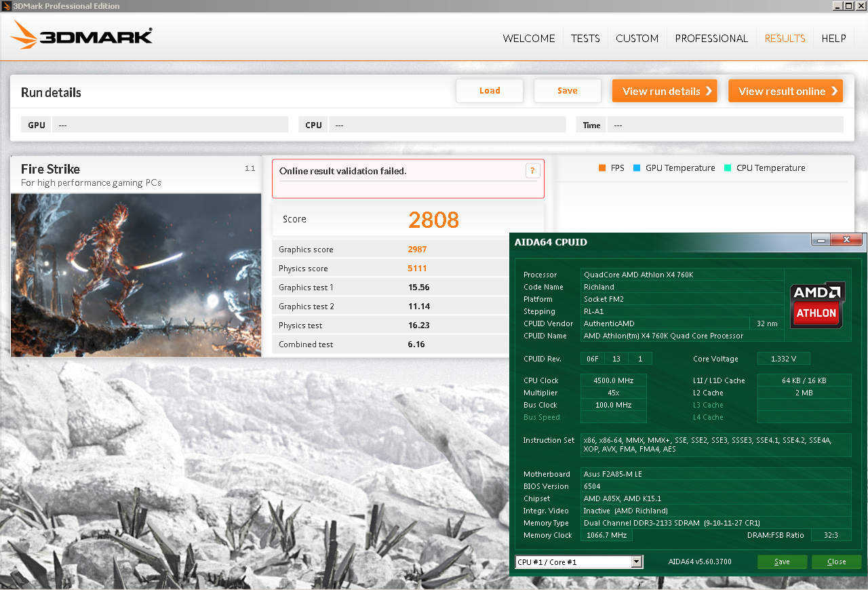Click the Run details heading
The image size is (868, 590).
tap(51, 93)
